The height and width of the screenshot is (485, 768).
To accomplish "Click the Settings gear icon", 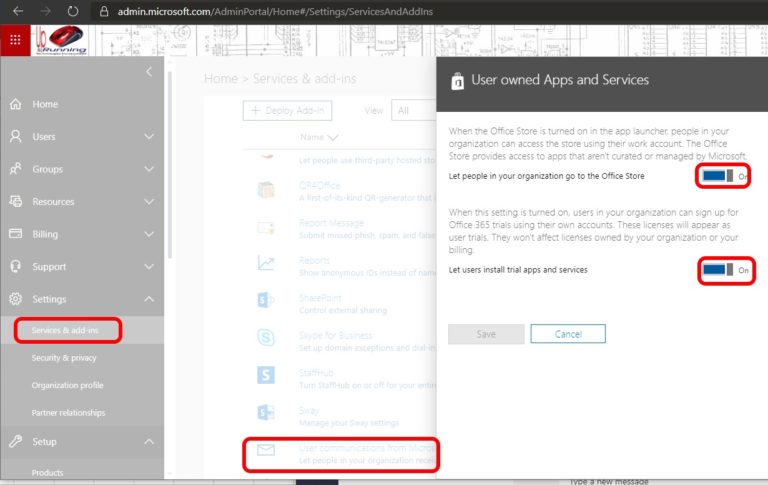I will 15,299.
